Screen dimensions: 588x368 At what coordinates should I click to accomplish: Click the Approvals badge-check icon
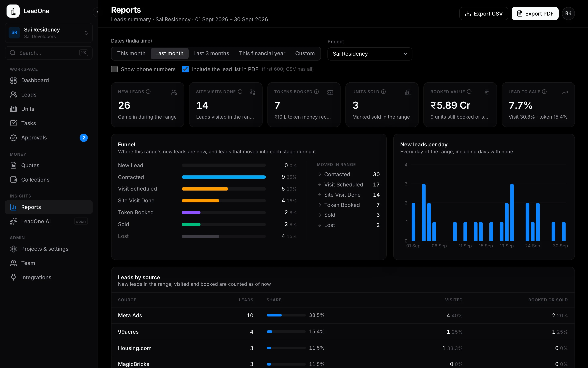[13, 138]
